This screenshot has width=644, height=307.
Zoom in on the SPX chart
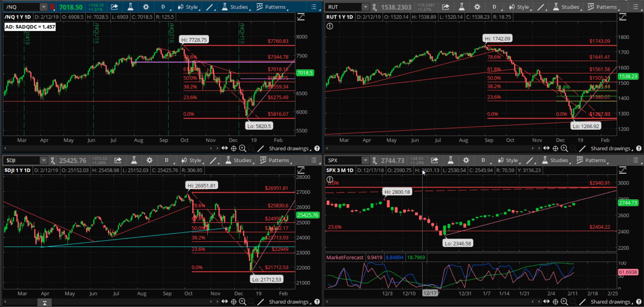[564, 302]
